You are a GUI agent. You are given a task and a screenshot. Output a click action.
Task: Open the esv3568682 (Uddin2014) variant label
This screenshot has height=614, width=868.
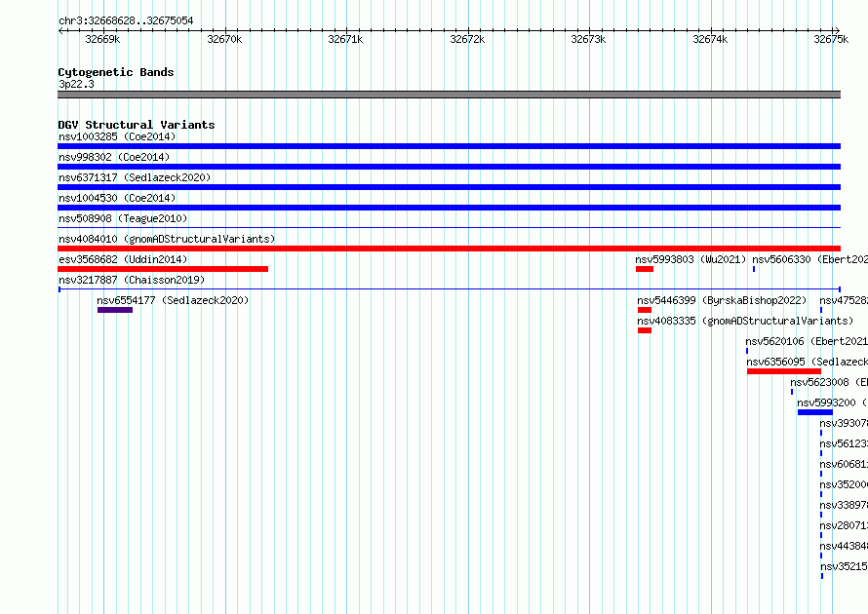[123, 259]
